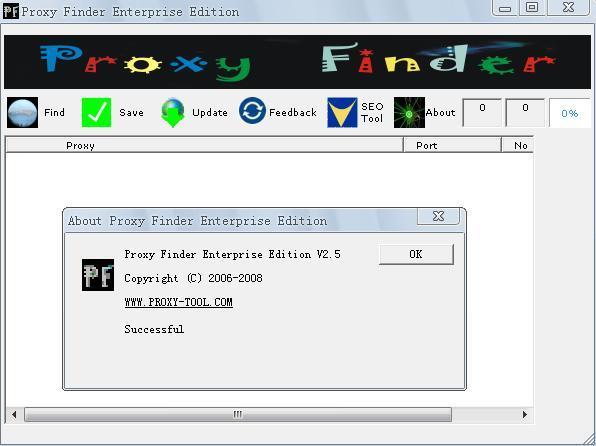
Task: Click the green About spider-web icon
Action: [409, 113]
